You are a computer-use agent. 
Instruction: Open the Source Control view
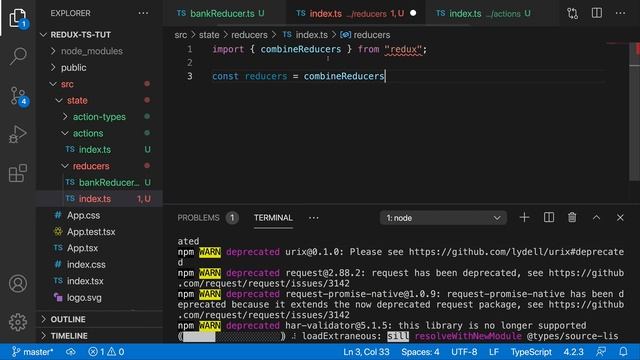coord(18,96)
